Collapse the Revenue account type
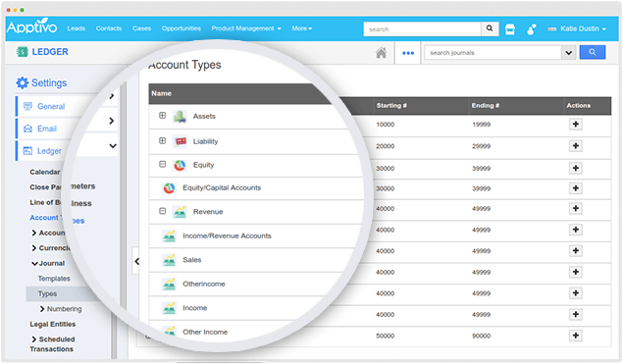Image resolution: width=623 pixels, height=364 pixels. (162, 211)
